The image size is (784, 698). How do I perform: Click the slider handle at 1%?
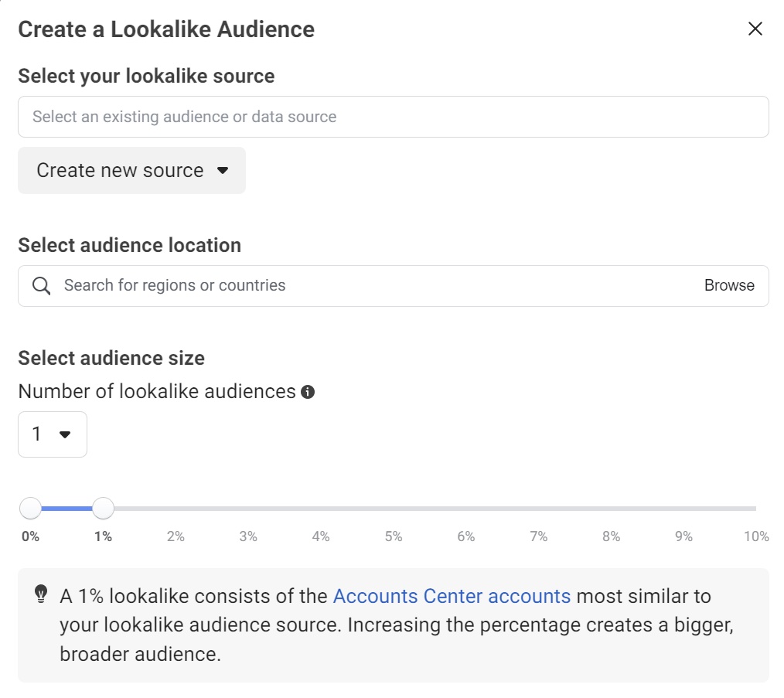click(x=103, y=509)
